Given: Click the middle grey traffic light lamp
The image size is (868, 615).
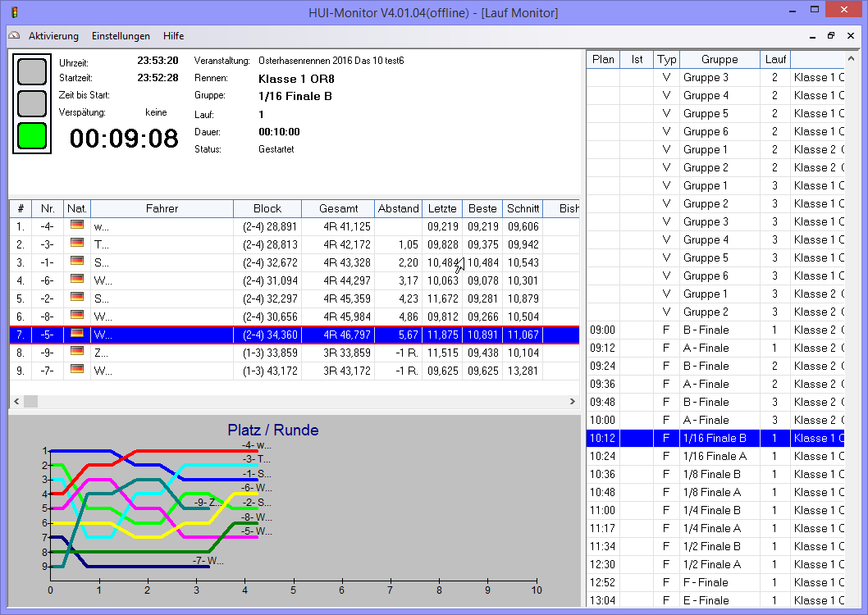Looking at the screenshot, I should pos(32,103).
